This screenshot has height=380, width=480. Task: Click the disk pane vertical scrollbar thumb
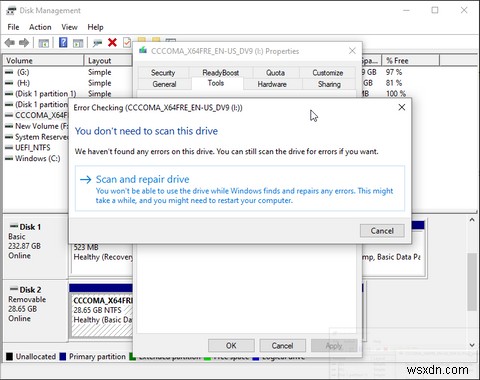(x=472, y=282)
